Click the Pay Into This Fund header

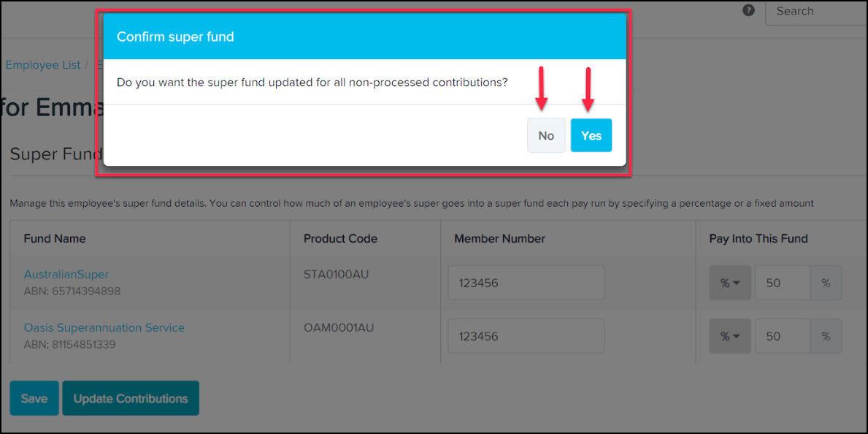(759, 238)
